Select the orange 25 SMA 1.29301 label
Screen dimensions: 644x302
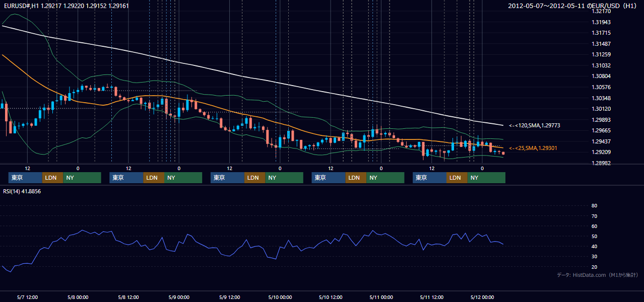(533, 148)
